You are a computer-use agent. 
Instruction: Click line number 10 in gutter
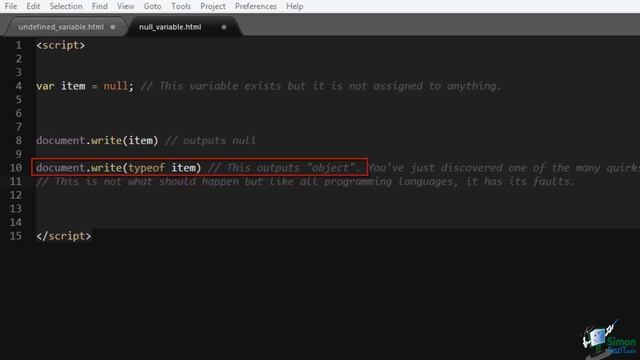tap(16, 168)
